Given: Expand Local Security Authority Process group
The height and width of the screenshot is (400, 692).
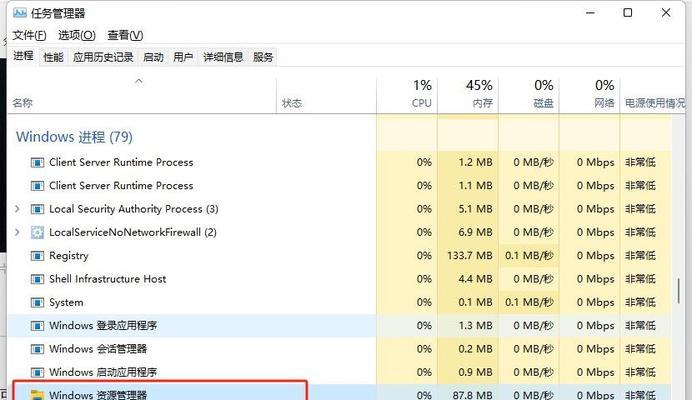Looking at the screenshot, I should point(17,209).
